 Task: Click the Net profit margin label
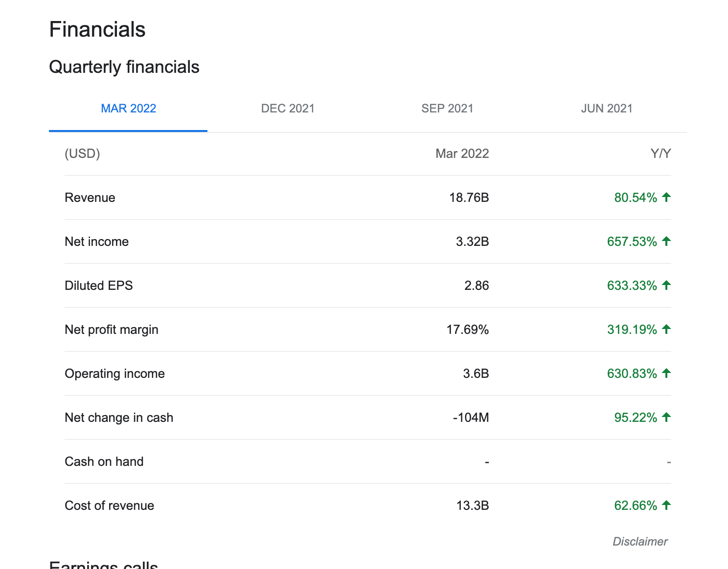pos(112,329)
